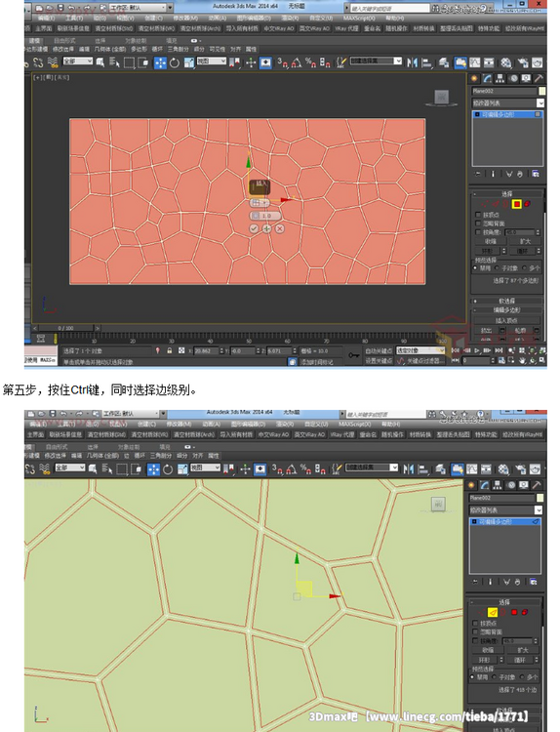Click Mirror tool in pink-viewport screenshot
Screen dimensions: 560x732
coord(412,62)
